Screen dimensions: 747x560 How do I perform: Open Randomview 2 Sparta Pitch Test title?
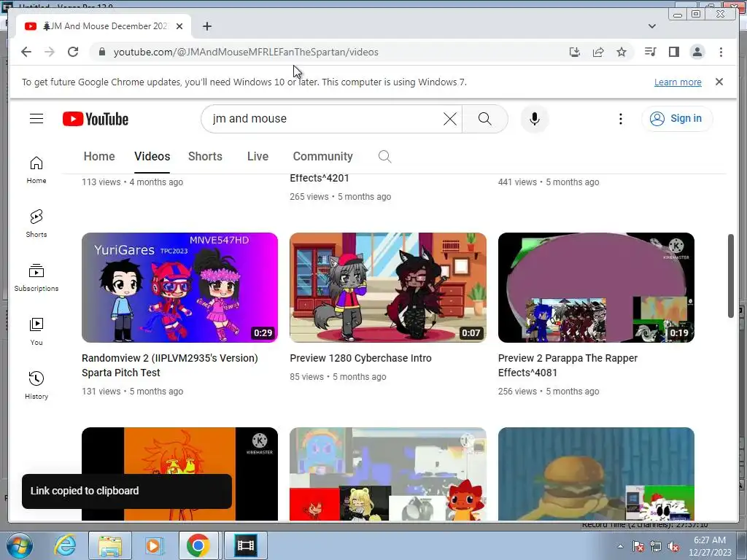pos(169,365)
